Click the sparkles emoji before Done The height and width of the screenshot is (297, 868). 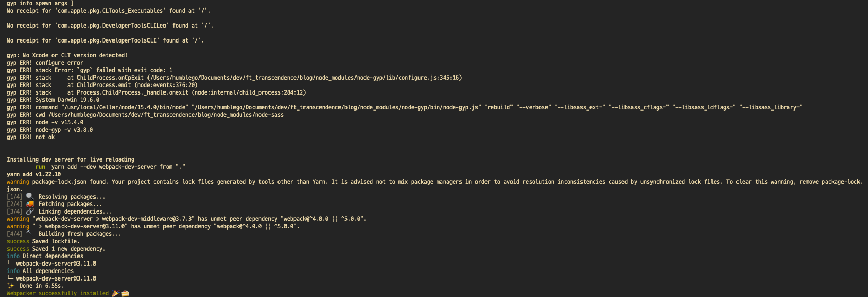[x=11, y=286]
